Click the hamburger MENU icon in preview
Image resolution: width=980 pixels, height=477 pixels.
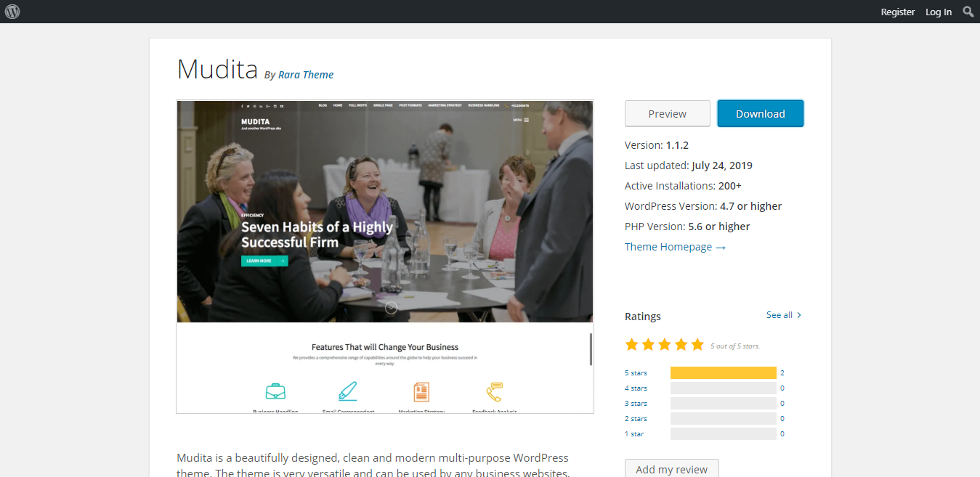pos(526,120)
